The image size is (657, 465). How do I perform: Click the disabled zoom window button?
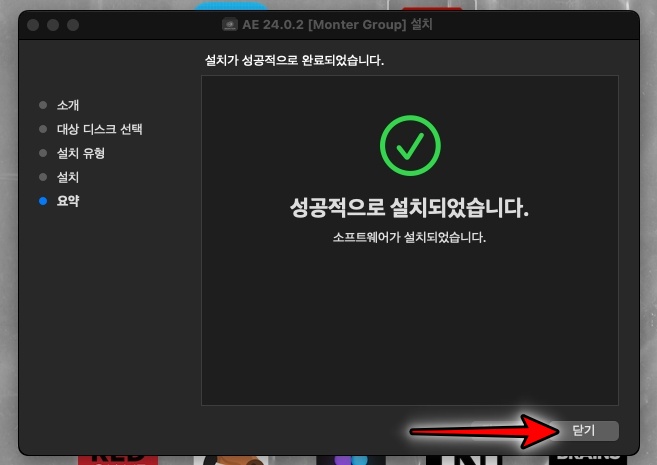pos(73,25)
